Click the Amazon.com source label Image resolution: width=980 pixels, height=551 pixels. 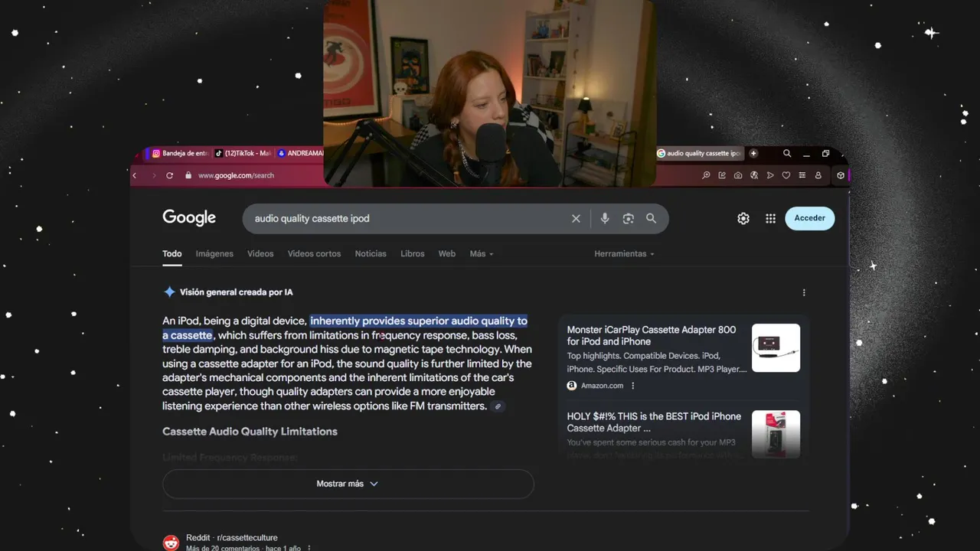coord(602,386)
